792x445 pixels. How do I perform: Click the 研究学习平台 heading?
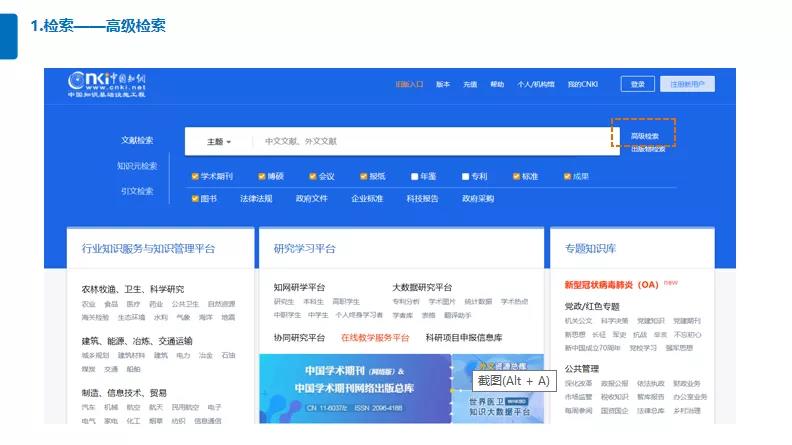[x=305, y=249]
